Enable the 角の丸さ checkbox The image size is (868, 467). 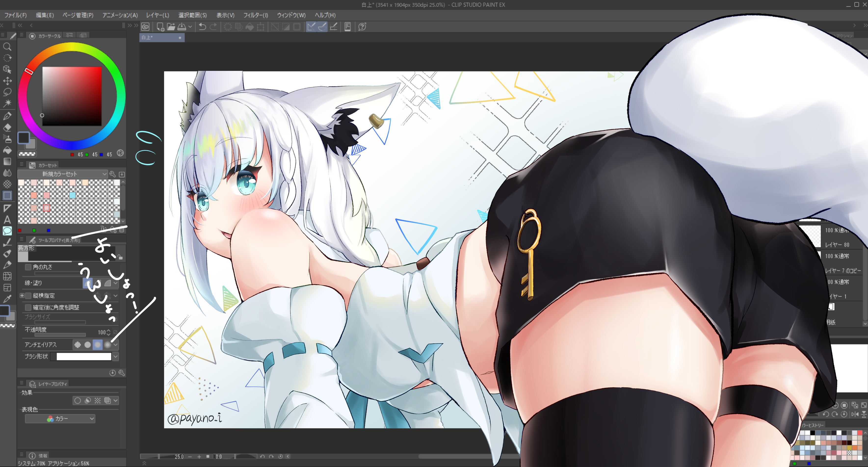click(28, 267)
